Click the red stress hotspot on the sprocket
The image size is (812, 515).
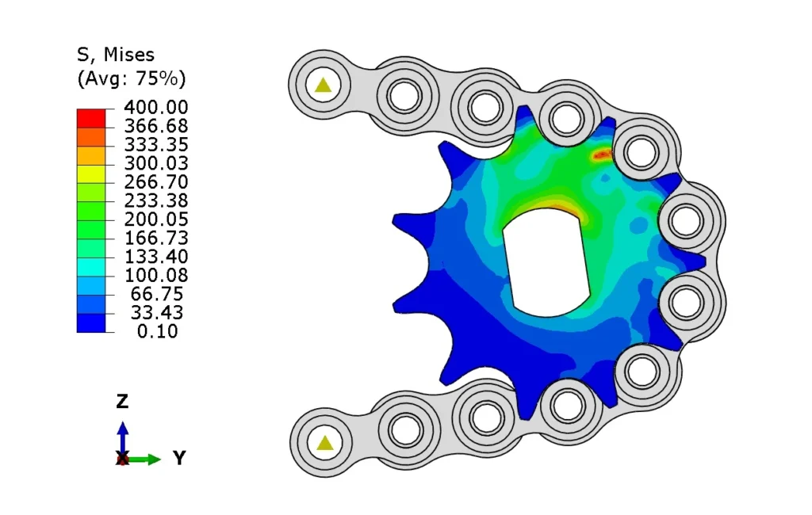pos(600,155)
